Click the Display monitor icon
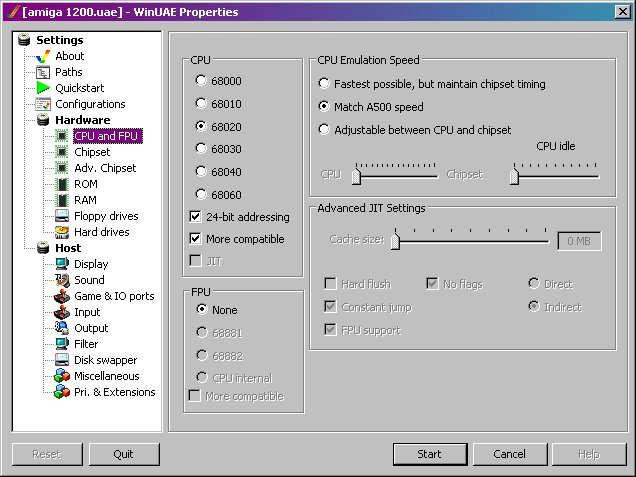Viewport: 636px width, 477px height. point(62,264)
